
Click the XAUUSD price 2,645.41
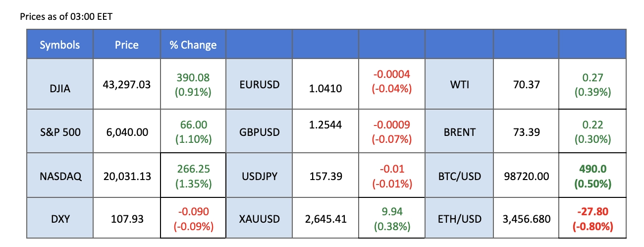[x=325, y=218]
